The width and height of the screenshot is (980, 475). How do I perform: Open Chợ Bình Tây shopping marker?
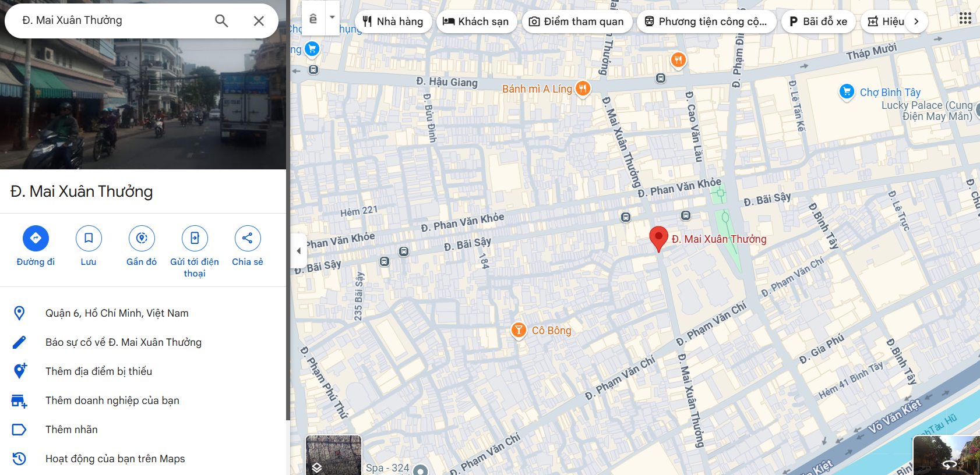847,92
